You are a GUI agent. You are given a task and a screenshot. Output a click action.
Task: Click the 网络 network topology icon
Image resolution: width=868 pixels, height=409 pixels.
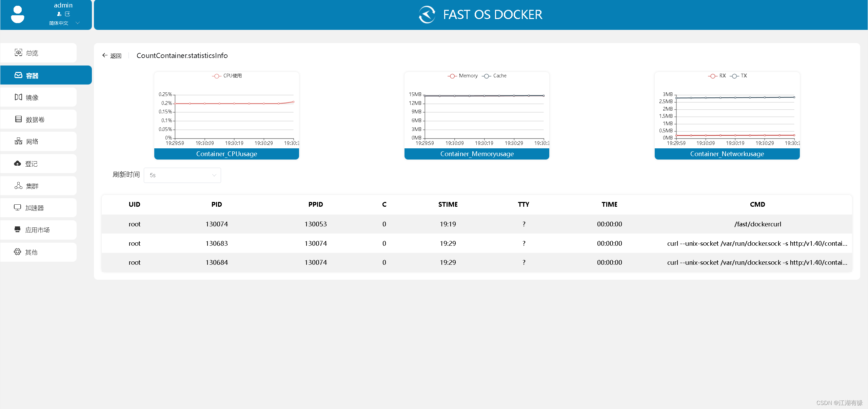(18, 141)
